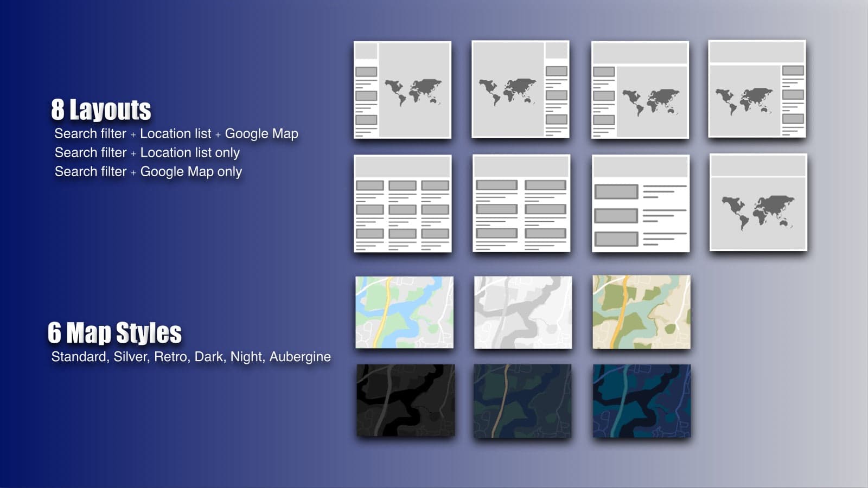The width and height of the screenshot is (868, 488).
Task: Click the Standard, Silver, Retro style list text
Action: click(x=191, y=356)
